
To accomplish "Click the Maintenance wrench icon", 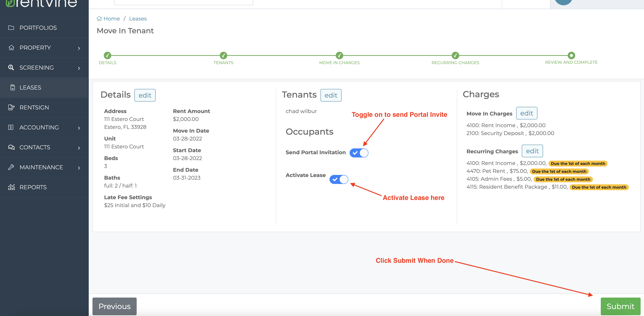I will coord(11,167).
